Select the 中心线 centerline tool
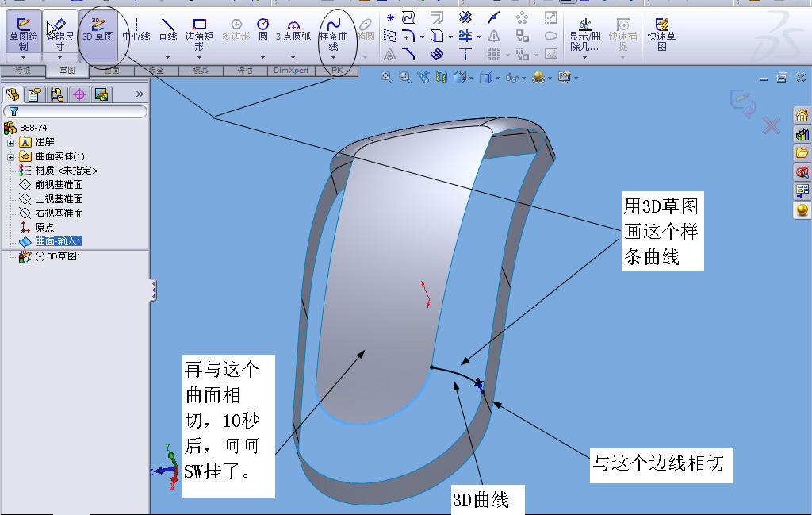Viewport: 812px width, 515px height. 136,30
